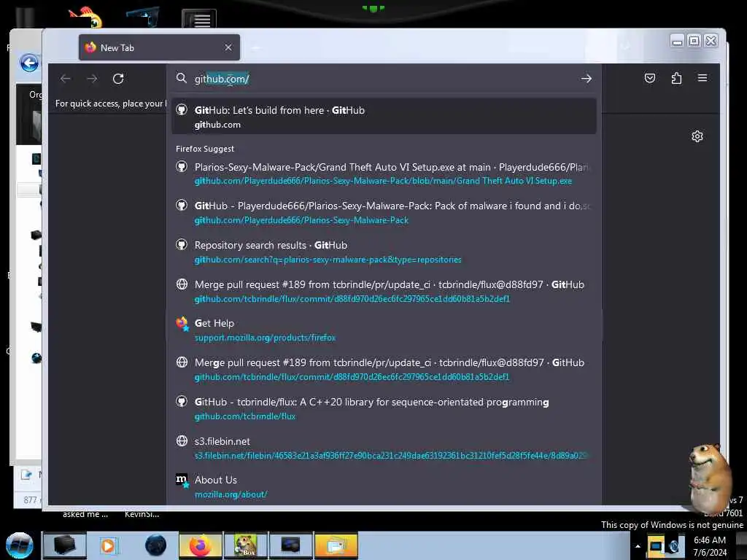
Task: Open second Merge pull request #189 suggestion
Action: (384, 370)
